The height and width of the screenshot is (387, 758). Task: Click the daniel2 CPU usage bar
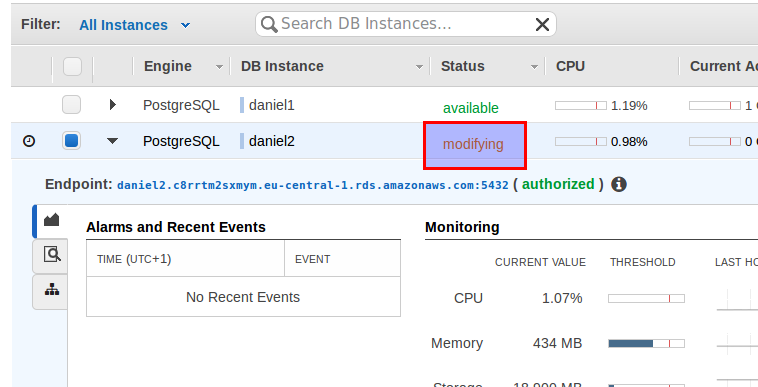click(581, 142)
